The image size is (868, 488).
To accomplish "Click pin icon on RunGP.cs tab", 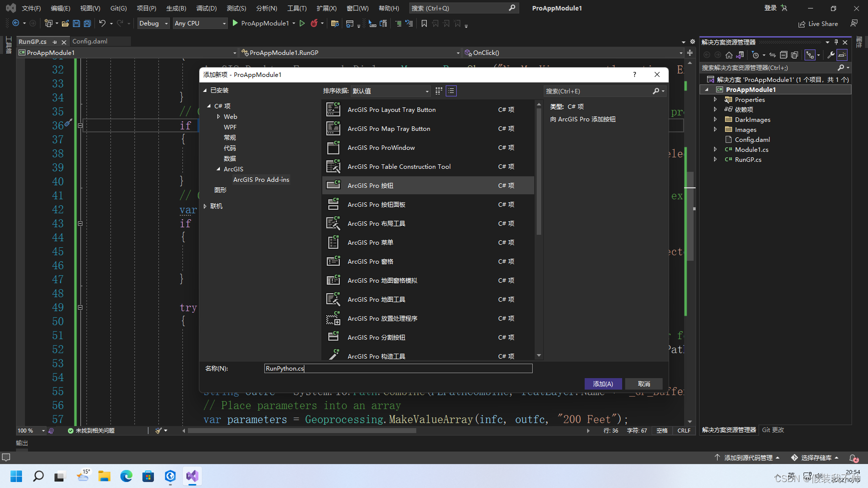I will tap(54, 42).
